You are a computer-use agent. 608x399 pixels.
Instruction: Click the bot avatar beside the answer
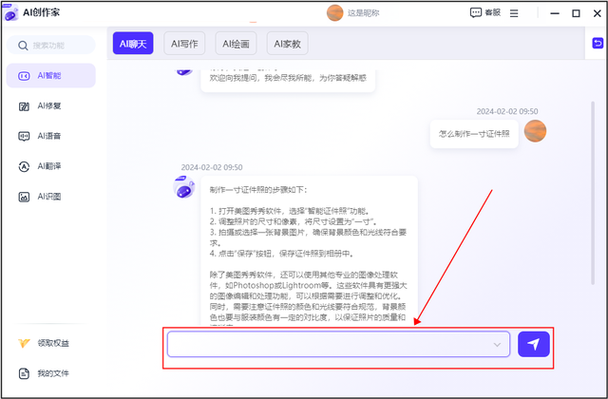tap(184, 187)
